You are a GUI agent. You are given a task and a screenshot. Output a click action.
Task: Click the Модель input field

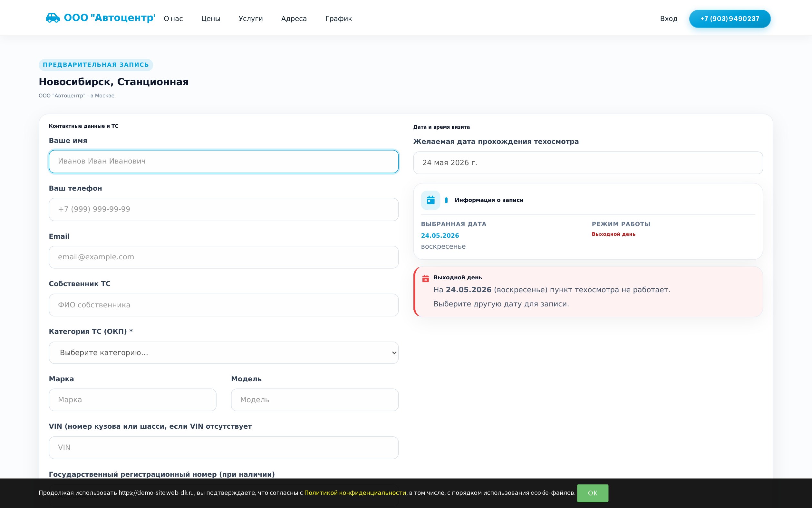click(315, 400)
